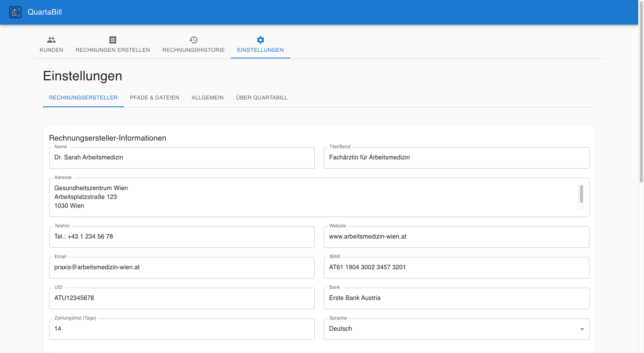
Task: Click the Zahlungsfrist (Tage) field showing 14
Action: [x=182, y=329]
